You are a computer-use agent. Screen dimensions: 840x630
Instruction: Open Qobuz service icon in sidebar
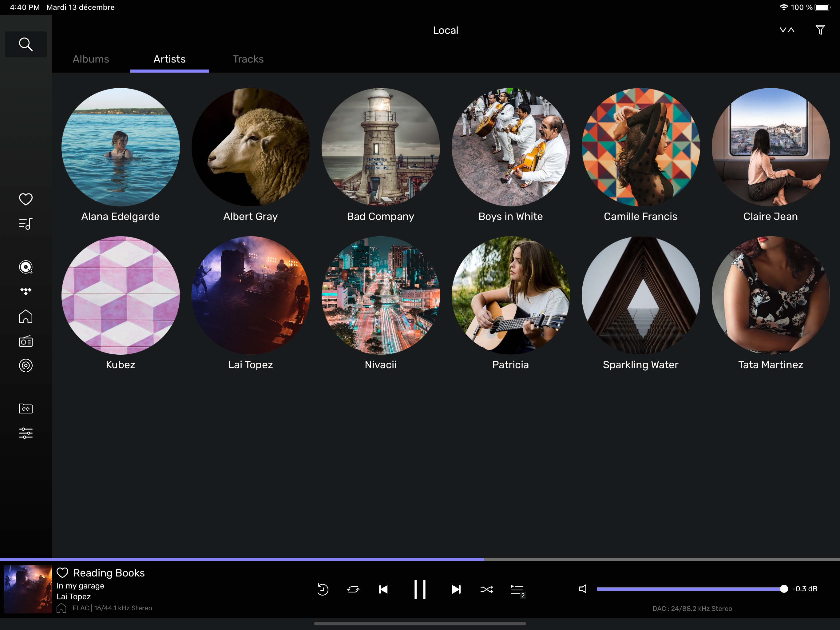[x=26, y=267]
